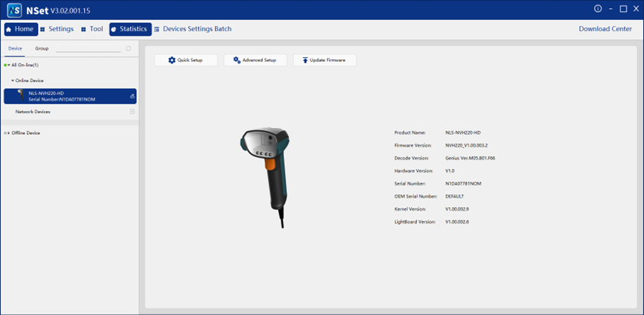The height and width of the screenshot is (315, 644).
Task: Click the NSet application logo
Action: 14,10
